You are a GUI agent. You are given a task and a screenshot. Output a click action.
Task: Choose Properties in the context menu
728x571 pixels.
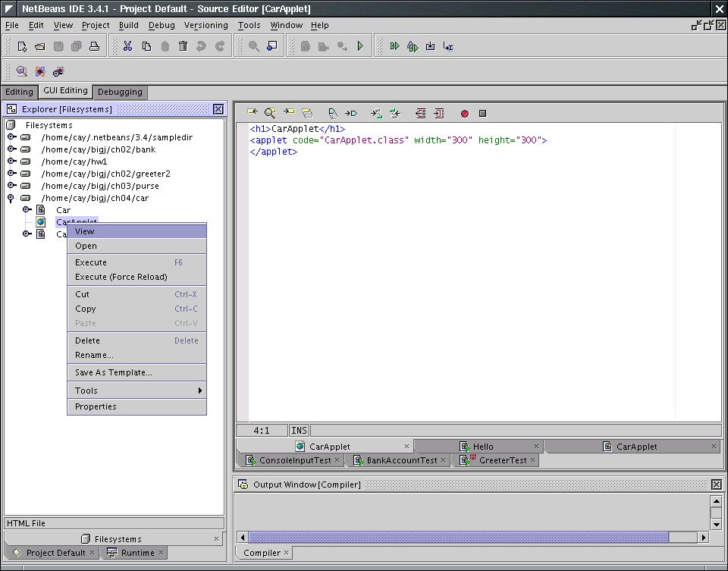[x=137, y=406]
